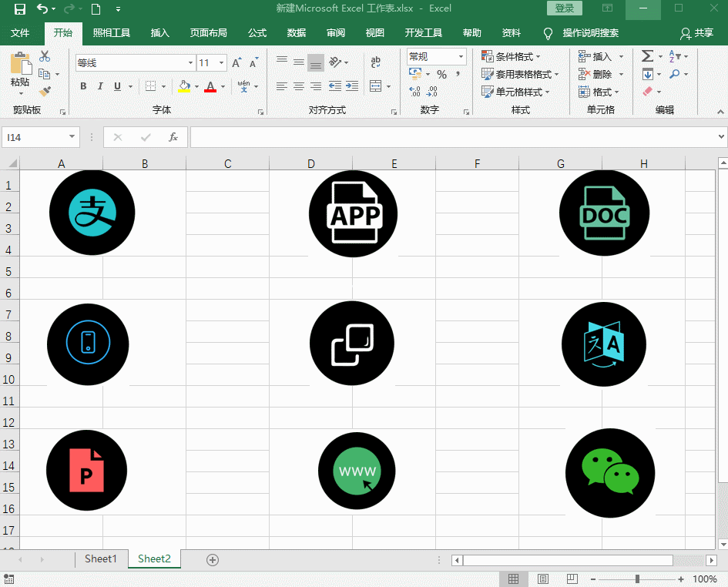Click the AutoSum sigma icon
Viewport: 728px width, 587px height.
647,56
